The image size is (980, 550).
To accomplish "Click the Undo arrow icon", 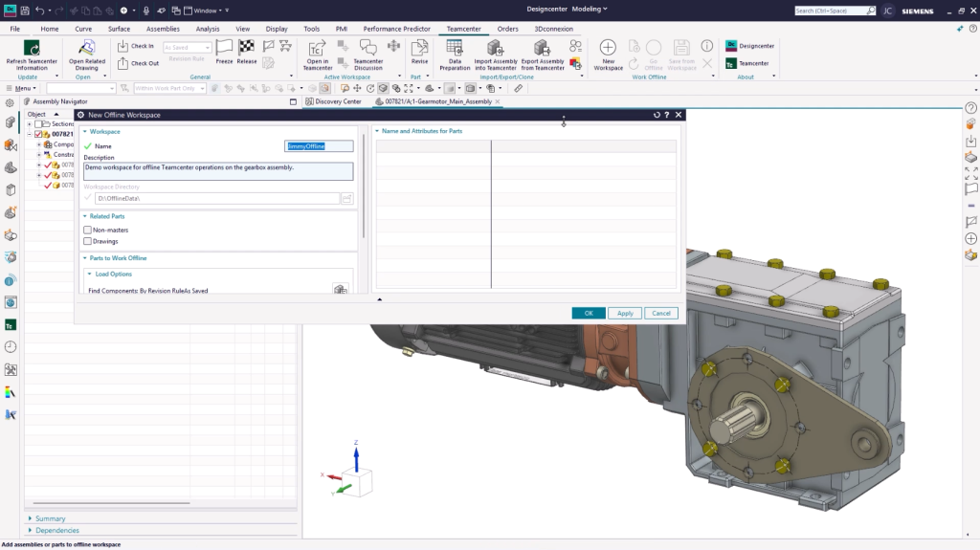I will click(x=40, y=11).
